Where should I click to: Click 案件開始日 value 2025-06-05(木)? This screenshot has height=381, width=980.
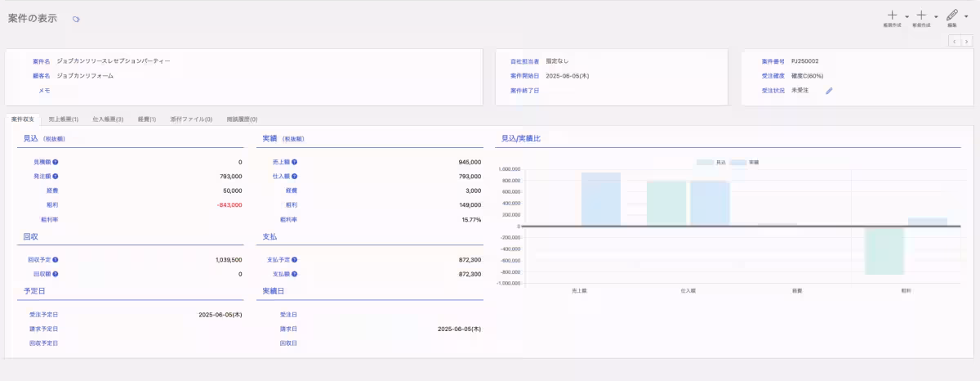(x=568, y=75)
